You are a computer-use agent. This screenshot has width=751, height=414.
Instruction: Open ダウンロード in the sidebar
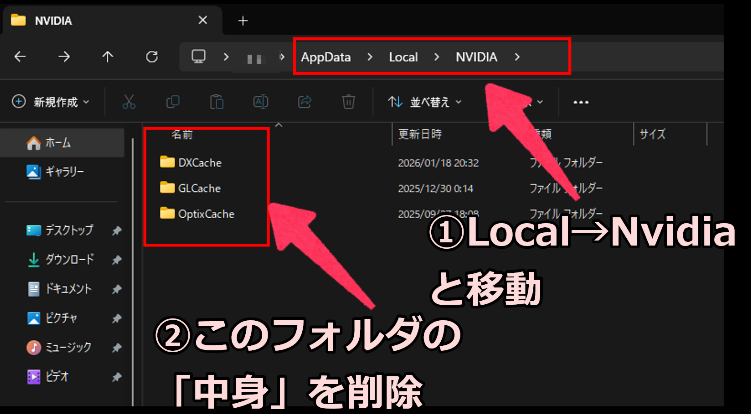(68, 259)
